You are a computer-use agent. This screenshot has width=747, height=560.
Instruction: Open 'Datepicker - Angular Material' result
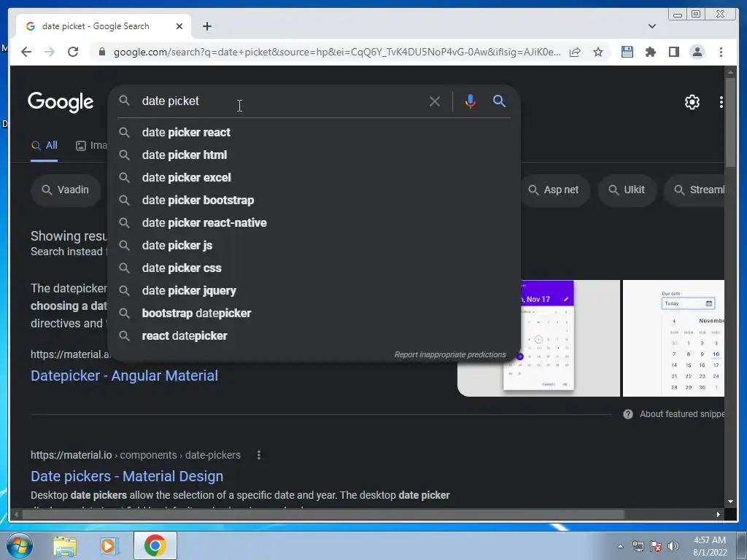point(124,376)
